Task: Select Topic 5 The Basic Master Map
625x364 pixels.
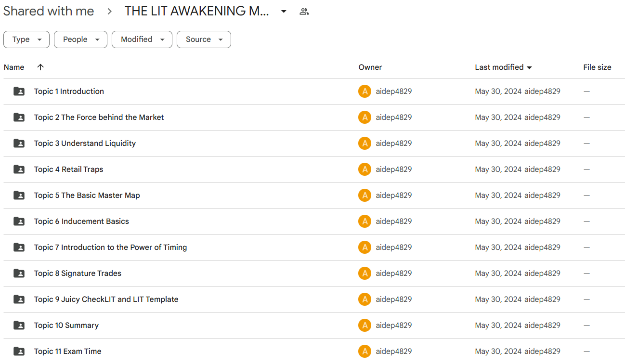Action: coord(87,195)
